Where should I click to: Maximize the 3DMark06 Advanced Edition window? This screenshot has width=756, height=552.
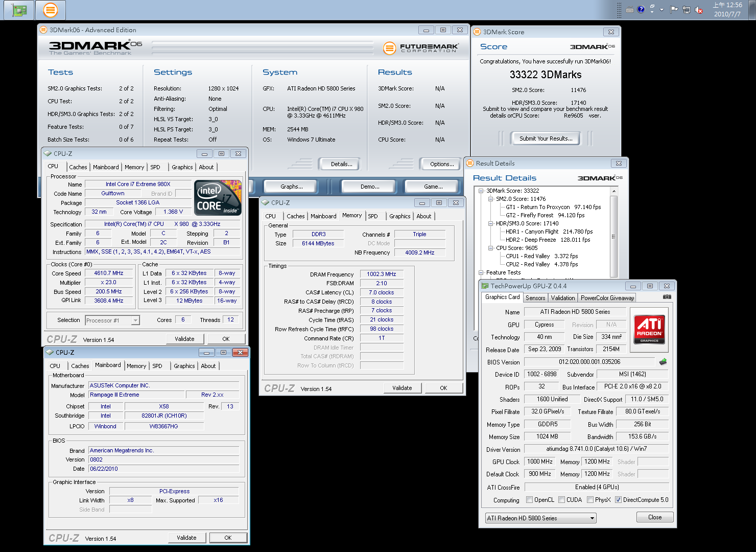coord(443,30)
